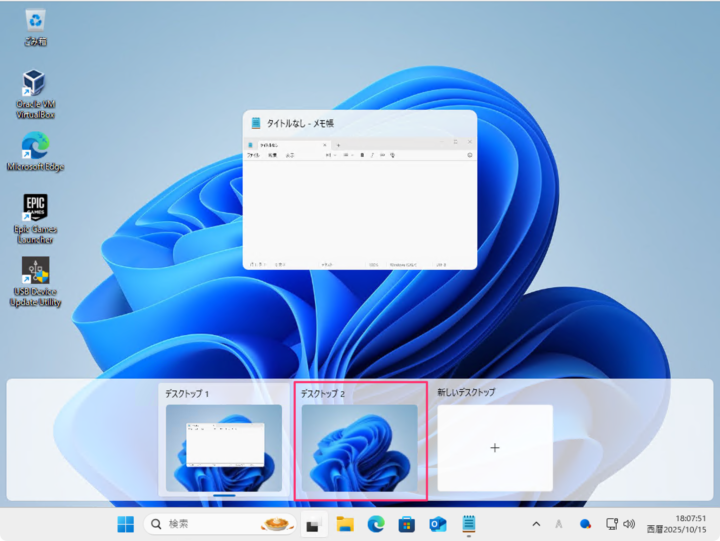This screenshot has height=541, width=720.
Task: Open the volume speaker tray icon
Action: click(x=629, y=524)
